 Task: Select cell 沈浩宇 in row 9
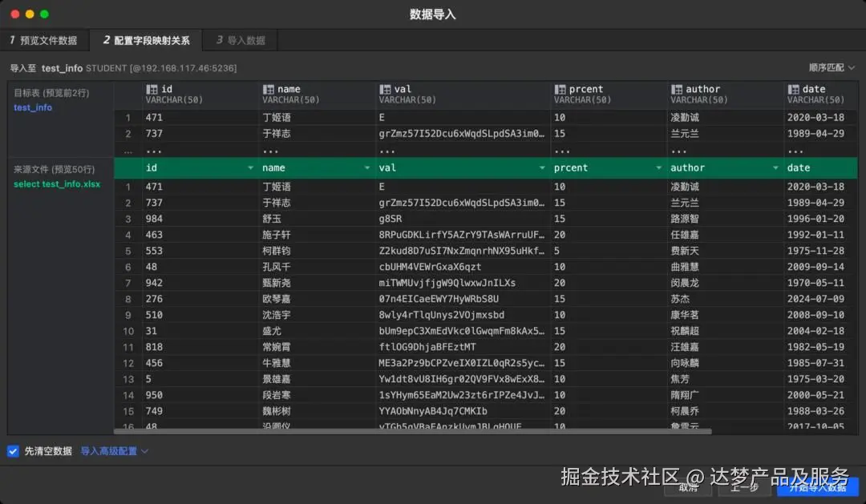point(277,315)
